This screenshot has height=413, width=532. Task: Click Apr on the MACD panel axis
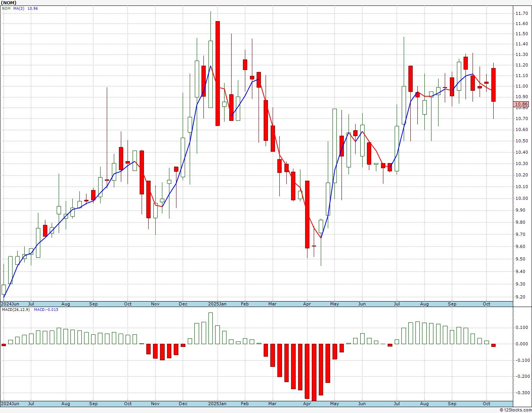pos(307,404)
